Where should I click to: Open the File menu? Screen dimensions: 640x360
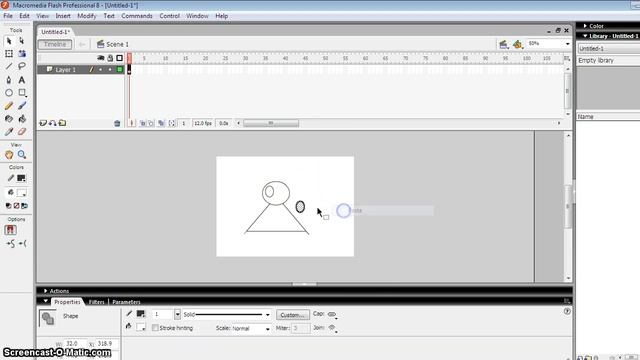(x=8, y=16)
